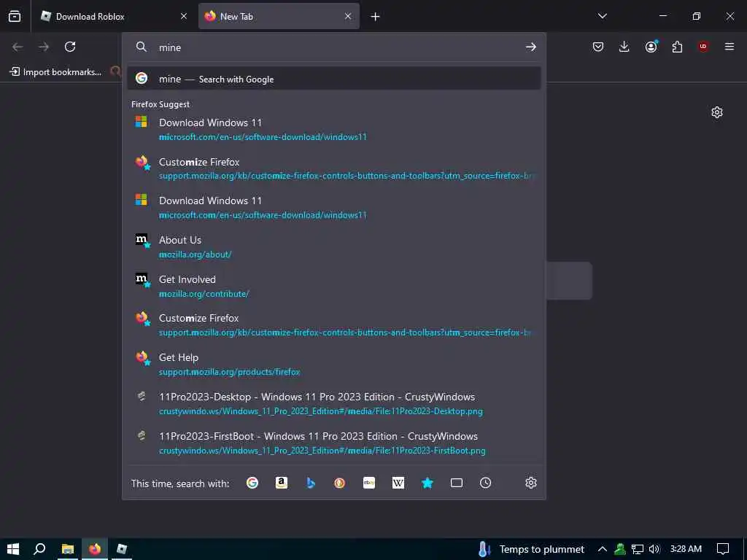Click the Firefox taskbar icon

(95, 549)
